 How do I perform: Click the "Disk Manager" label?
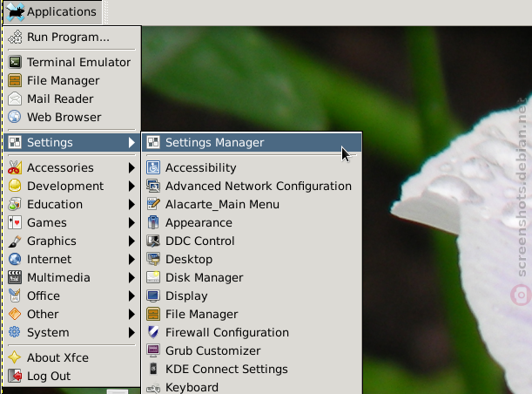205,277
